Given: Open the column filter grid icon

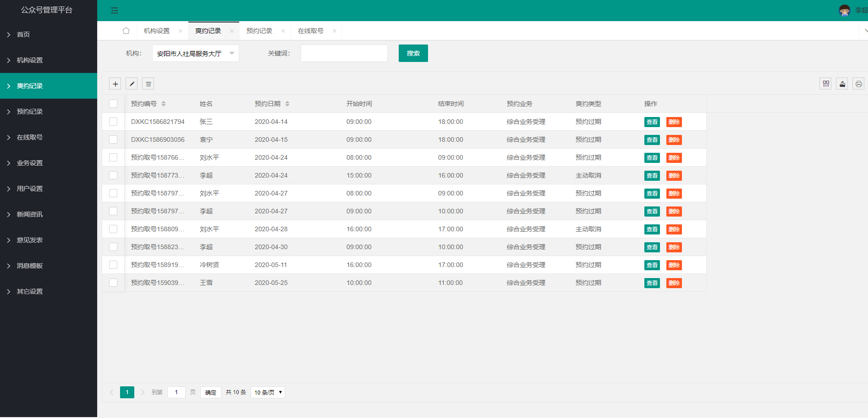Looking at the screenshot, I should coord(825,84).
